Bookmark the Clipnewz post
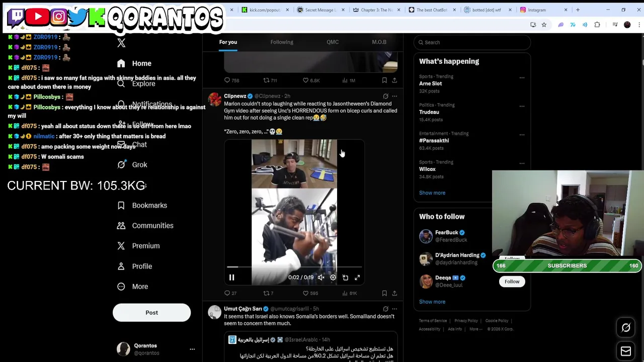Image resolution: width=644 pixels, height=362 pixels. tap(384, 293)
